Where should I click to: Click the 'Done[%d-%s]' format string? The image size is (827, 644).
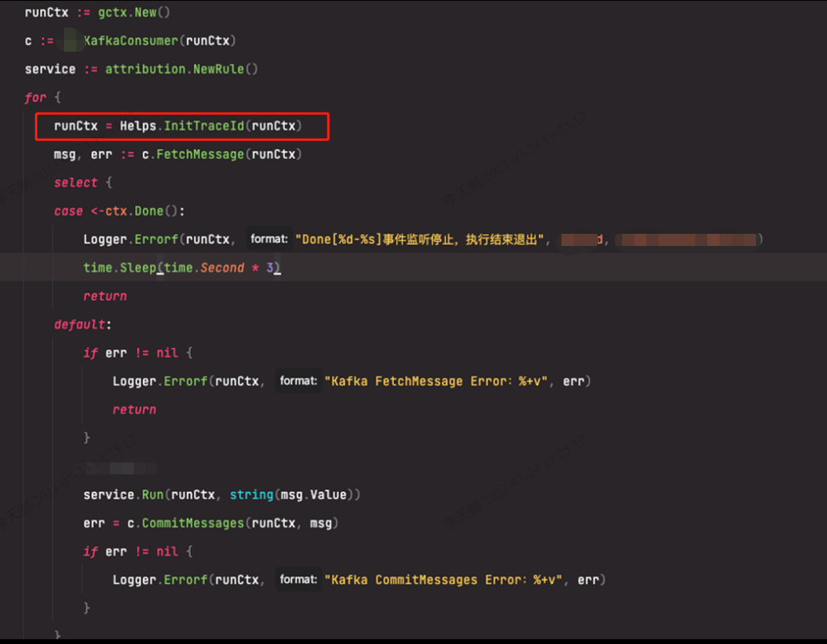[x=420, y=239]
